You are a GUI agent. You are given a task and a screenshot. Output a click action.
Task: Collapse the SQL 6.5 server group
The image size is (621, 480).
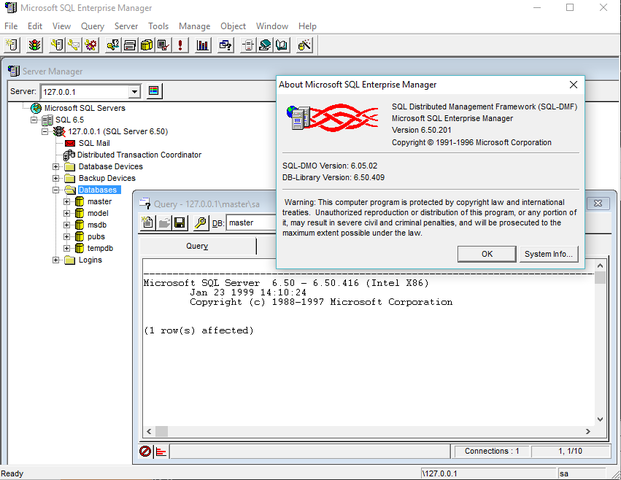(x=34, y=120)
